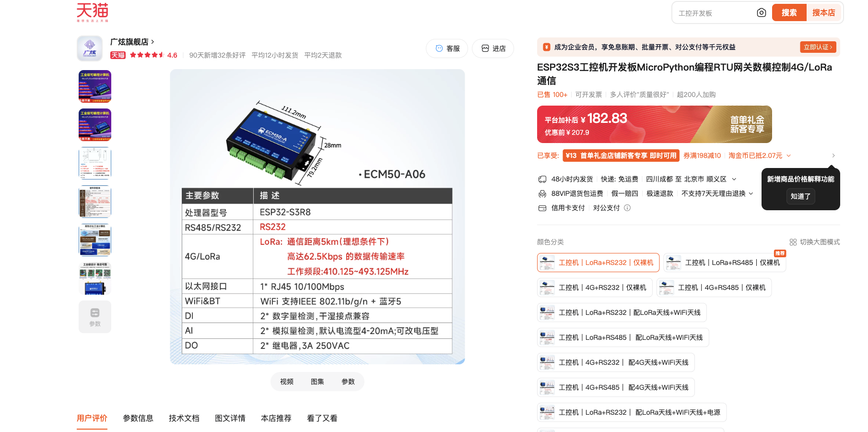This screenshot has height=432, width=868.
Task: View the third dimension-diagram thumbnail
Action: coord(95,163)
